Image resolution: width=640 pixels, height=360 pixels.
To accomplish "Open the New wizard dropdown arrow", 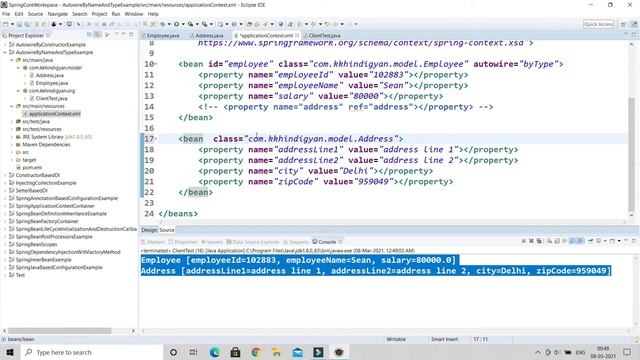I will (x=12, y=24).
